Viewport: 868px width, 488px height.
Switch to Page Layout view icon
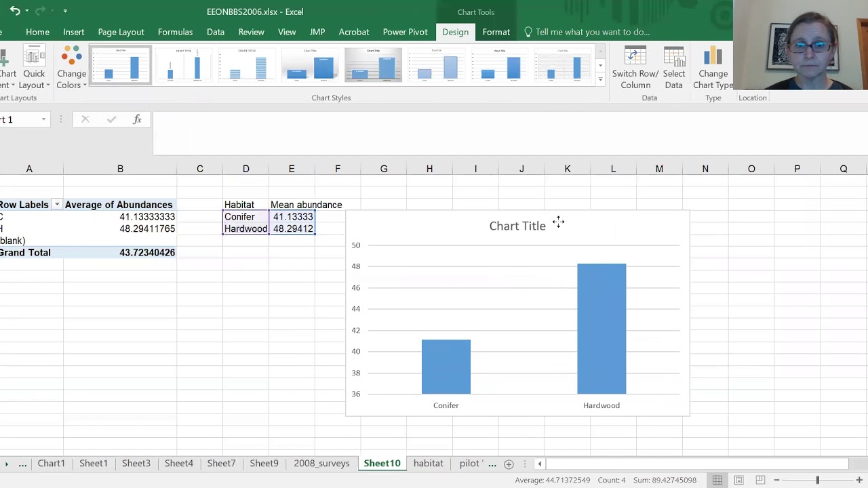tap(739, 480)
